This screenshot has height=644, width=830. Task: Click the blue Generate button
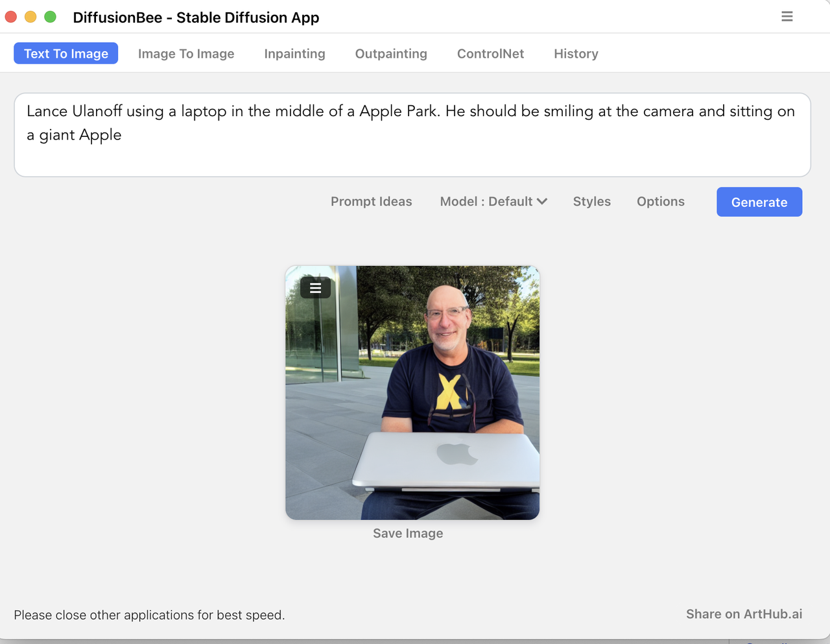(759, 202)
